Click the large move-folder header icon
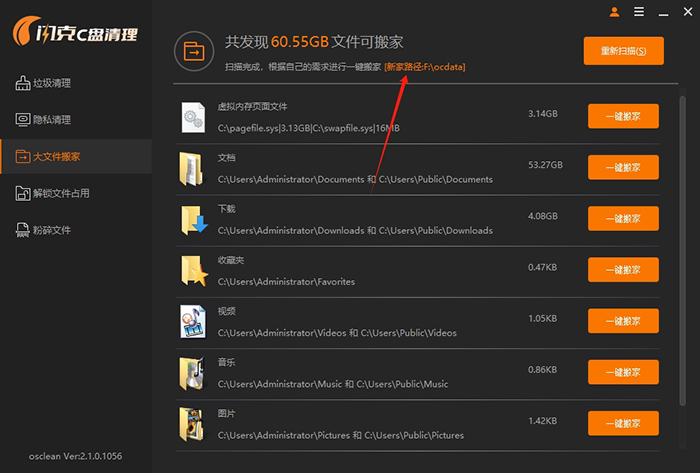Screen dimensions: 700x473 click(194, 51)
